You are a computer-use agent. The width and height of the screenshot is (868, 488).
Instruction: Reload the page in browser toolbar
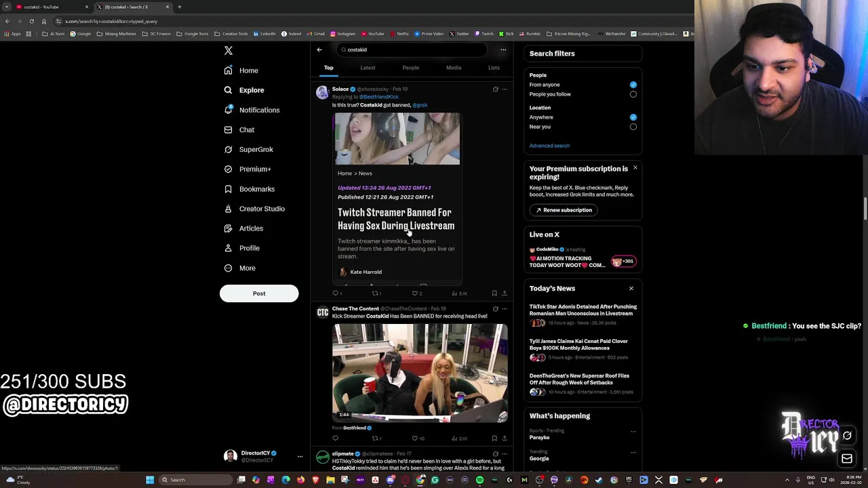[31, 21]
